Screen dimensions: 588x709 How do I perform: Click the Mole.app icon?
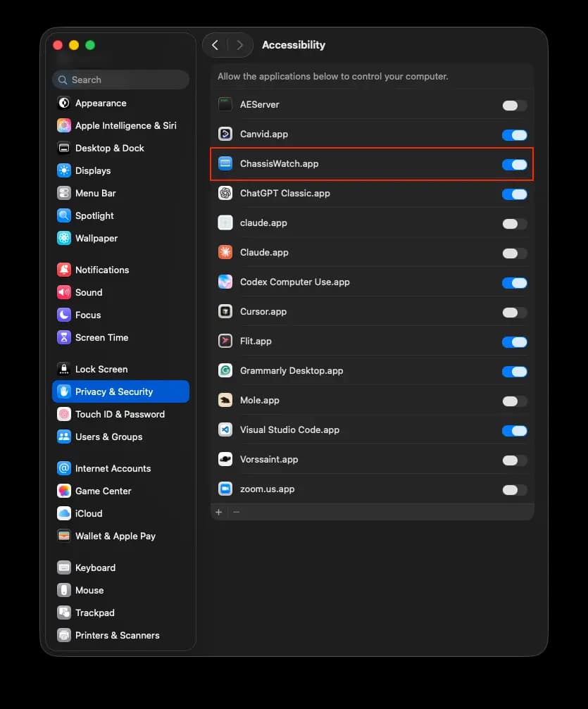[x=225, y=400]
